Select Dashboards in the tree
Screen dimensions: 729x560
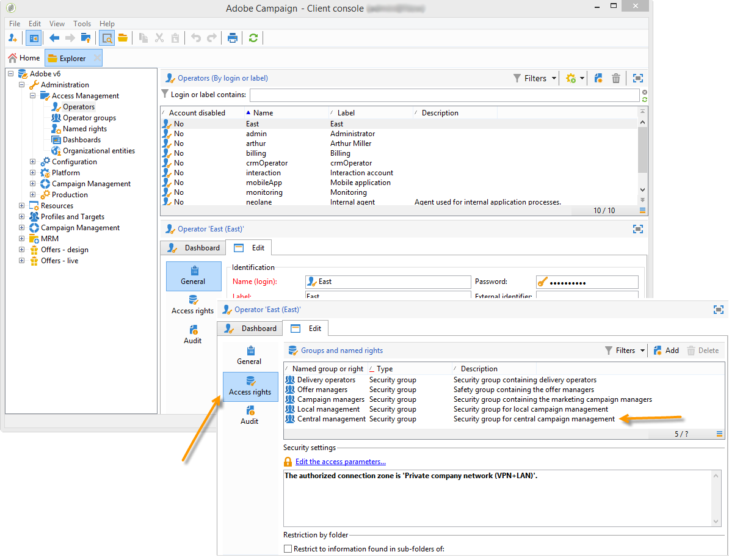[82, 140]
